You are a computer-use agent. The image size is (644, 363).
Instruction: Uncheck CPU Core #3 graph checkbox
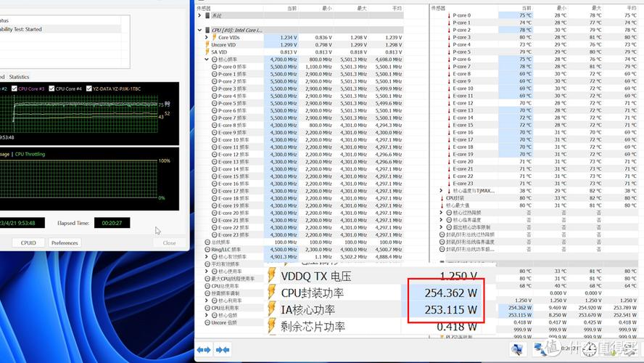tap(15, 89)
